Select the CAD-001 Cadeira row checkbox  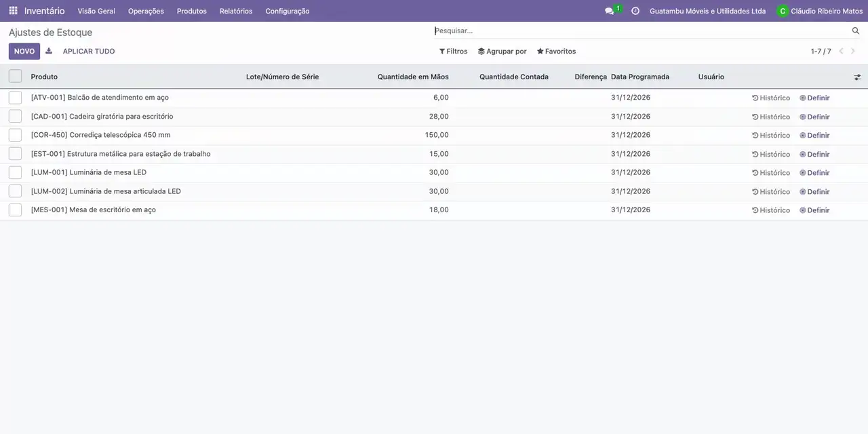(x=15, y=117)
